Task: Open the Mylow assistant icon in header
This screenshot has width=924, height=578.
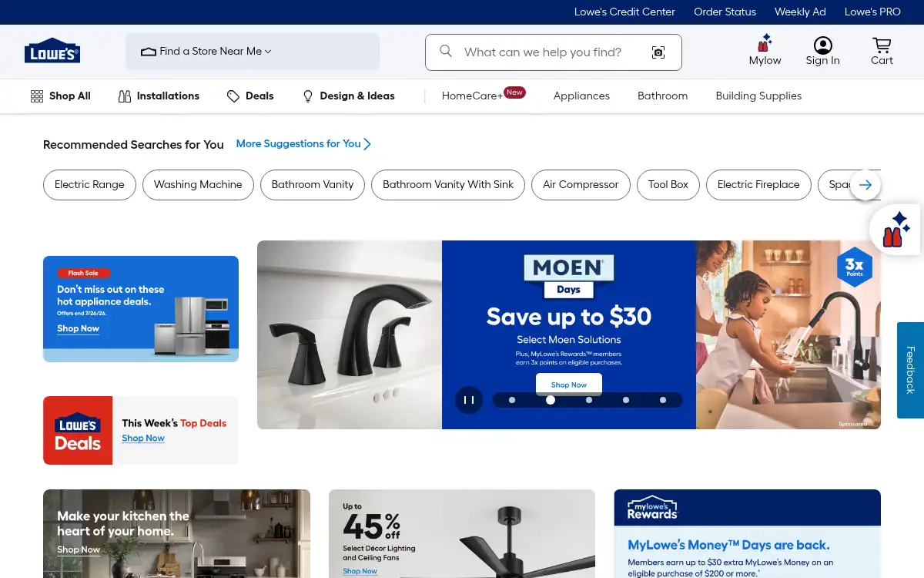Action: (765, 51)
